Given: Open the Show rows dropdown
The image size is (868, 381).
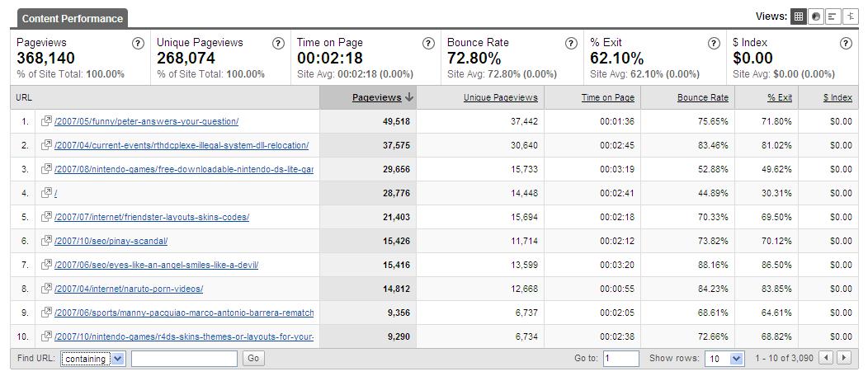Looking at the screenshot, I should pos(724,359).
